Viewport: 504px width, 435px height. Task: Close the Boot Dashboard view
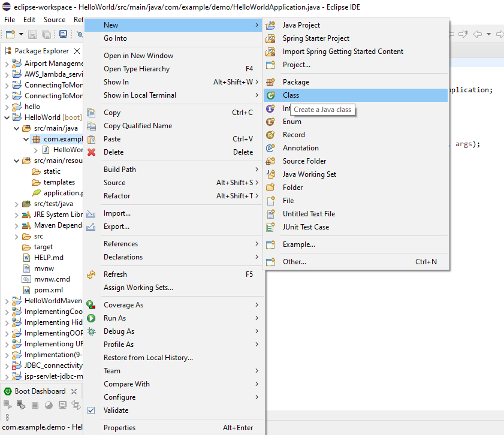[x=74, y=391]
